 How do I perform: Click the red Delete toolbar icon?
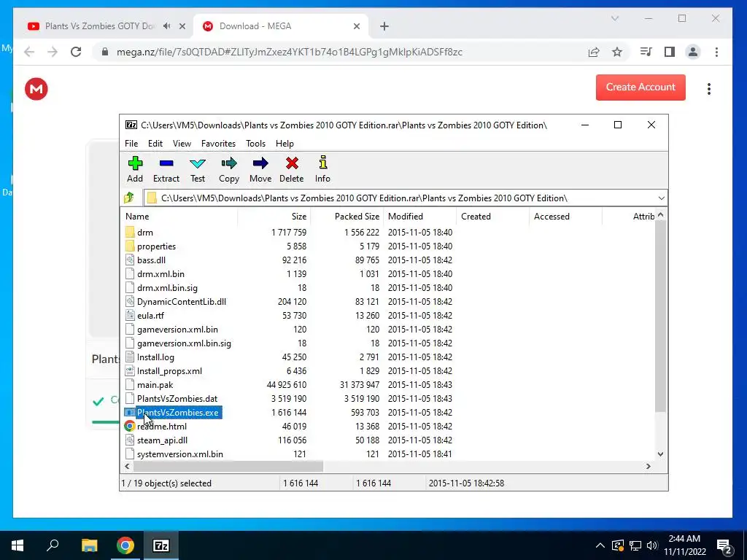tap(292, 164)
